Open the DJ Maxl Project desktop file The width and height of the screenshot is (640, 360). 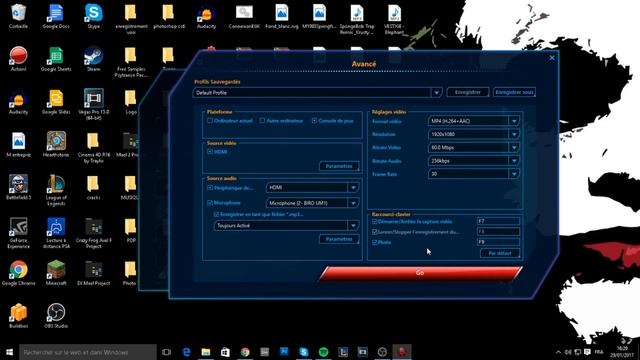[93, 273]
